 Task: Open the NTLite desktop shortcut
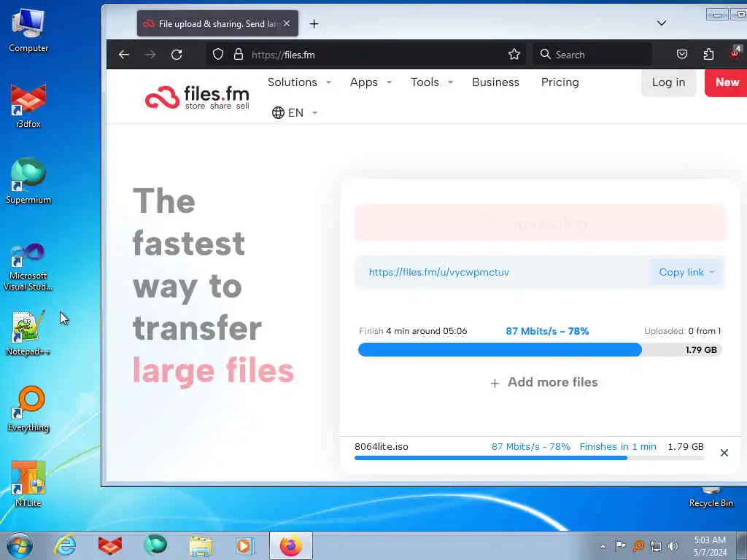click(x=28, y=484)
